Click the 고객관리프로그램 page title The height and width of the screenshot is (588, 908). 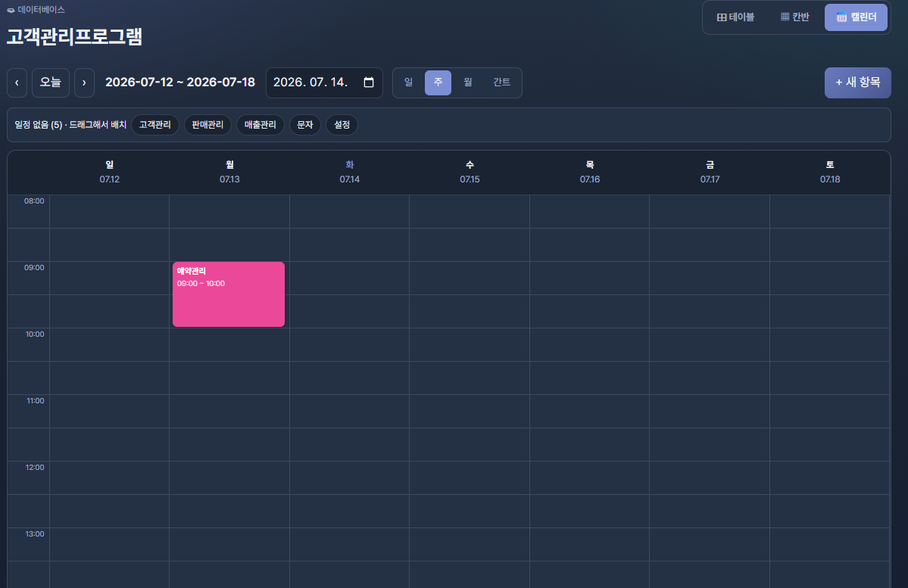coord(74,36)
